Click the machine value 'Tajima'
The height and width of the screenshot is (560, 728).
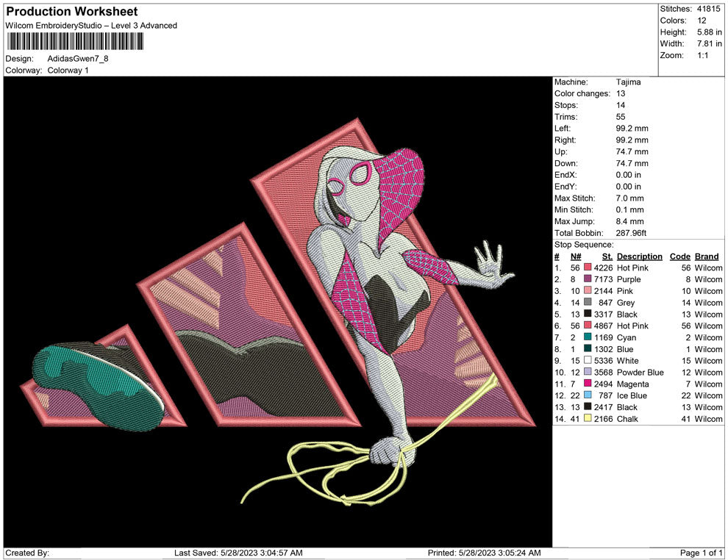[x=628, y=82]
